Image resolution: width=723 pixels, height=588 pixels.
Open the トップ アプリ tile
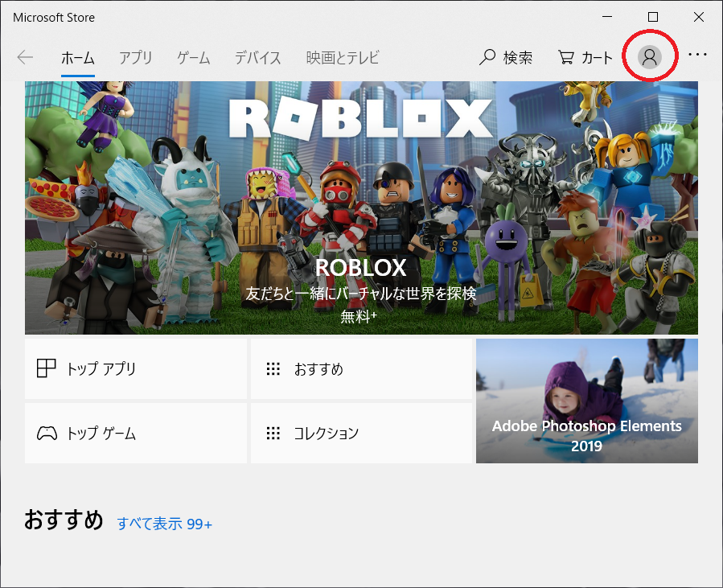(x=136, y=369)
